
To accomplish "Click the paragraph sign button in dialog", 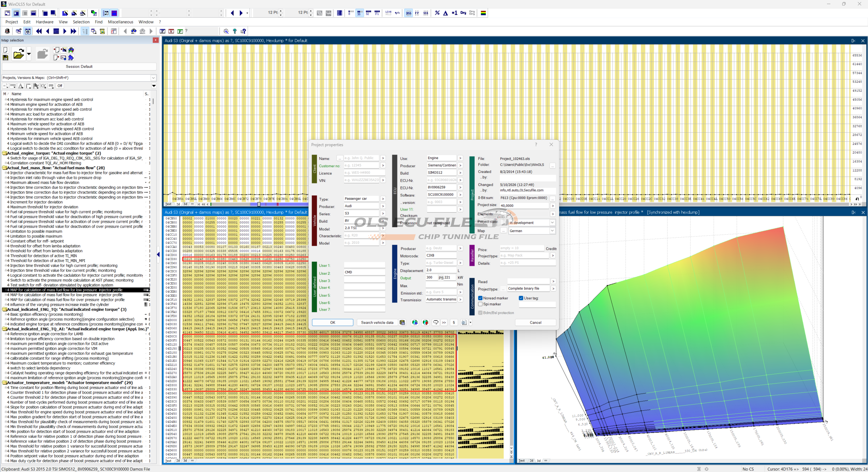I will point(454,322).
